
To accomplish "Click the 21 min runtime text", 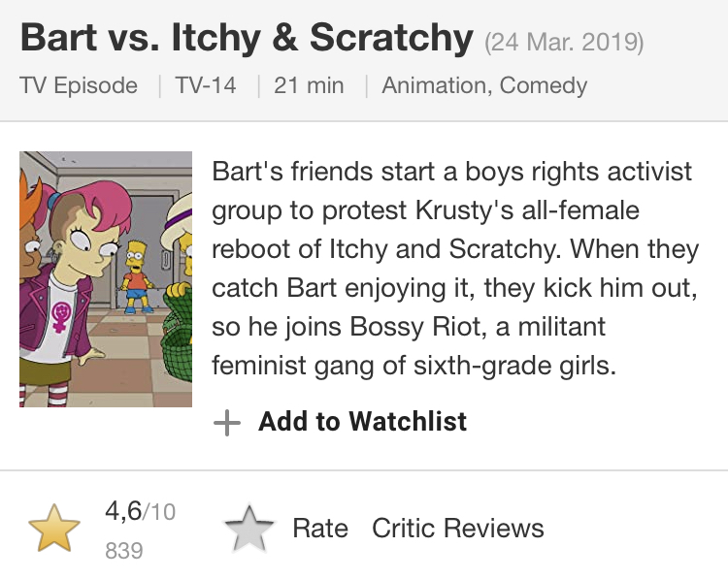I will (309, 85).
